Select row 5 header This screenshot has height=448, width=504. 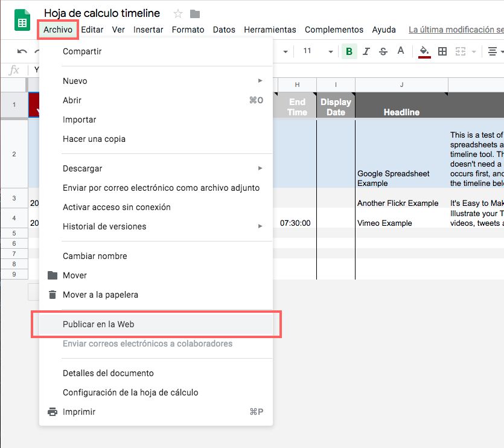tap(14, 233)
